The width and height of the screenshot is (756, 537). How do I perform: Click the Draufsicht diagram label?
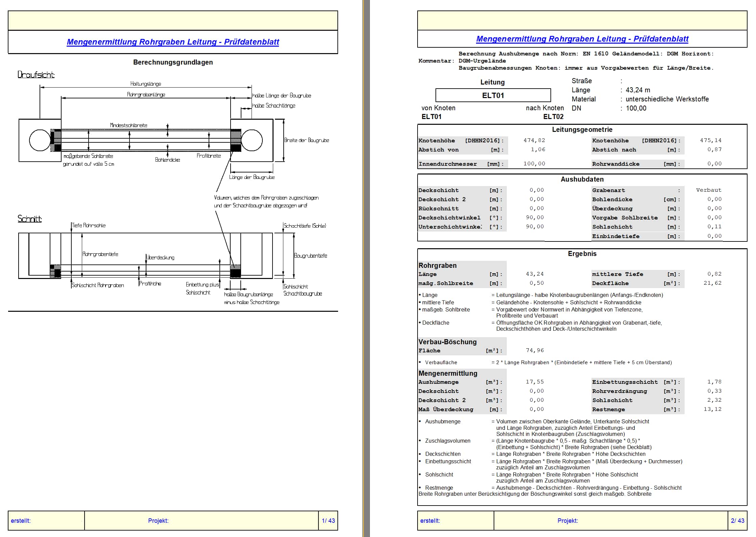pos(36,75)
